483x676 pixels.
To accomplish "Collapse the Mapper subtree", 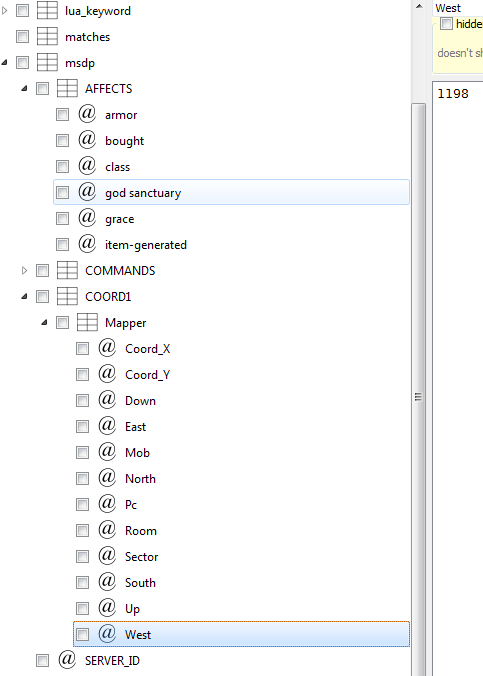I will (44, 322).
